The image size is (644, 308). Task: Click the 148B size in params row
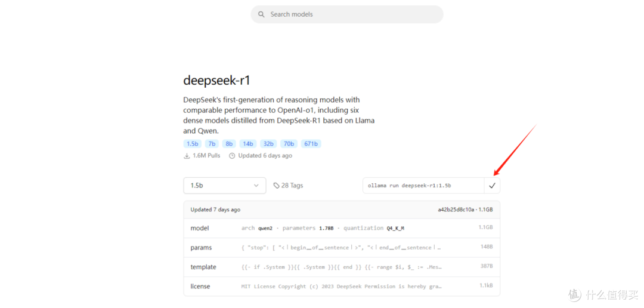[x=487, y=247]
